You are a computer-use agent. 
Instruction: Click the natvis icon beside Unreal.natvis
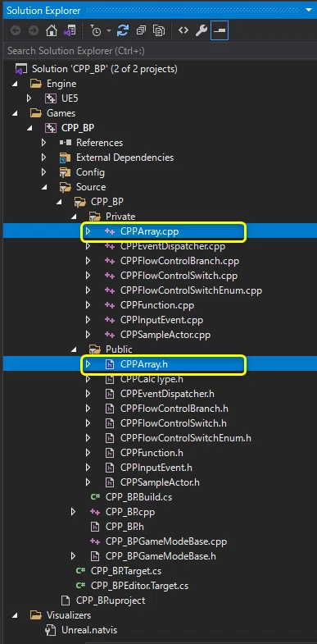(x=51, y=630)
